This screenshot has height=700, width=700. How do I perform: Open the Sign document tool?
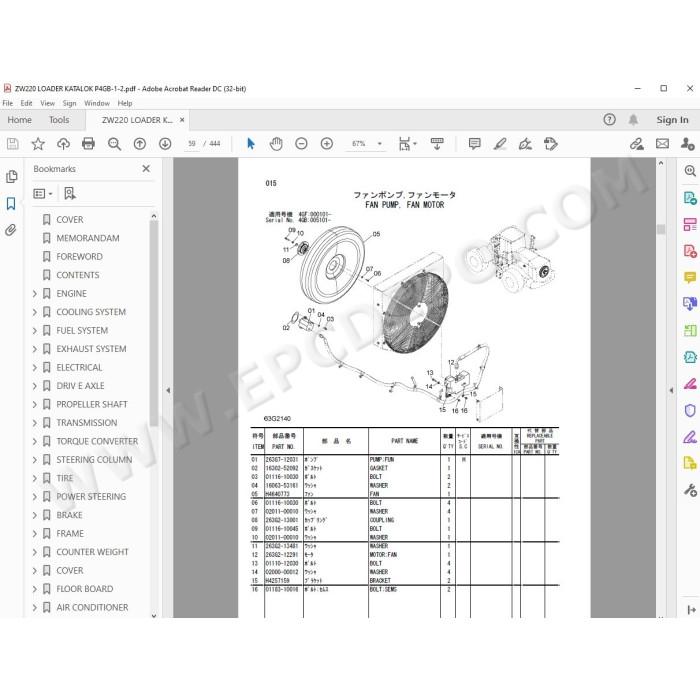tap(525, 144)
